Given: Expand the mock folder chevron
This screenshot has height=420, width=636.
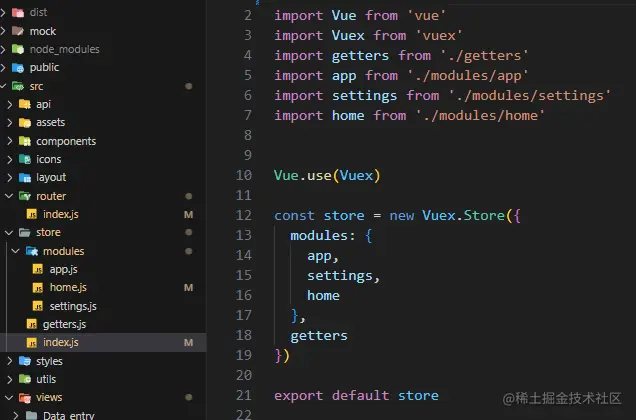Looking at the screenshot, I should click(x=3, y=31).
